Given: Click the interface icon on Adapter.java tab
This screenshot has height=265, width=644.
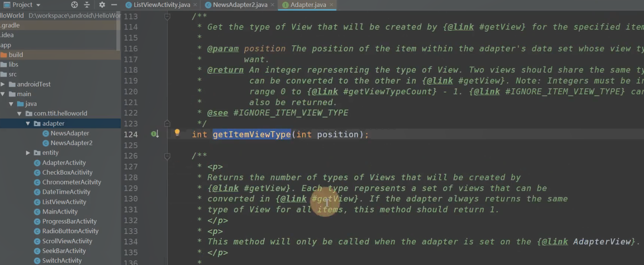Looking at the screenshot, I should [286, 5].
